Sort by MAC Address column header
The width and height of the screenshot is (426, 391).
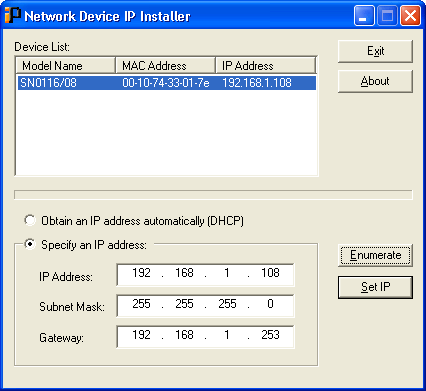[165, 65]
